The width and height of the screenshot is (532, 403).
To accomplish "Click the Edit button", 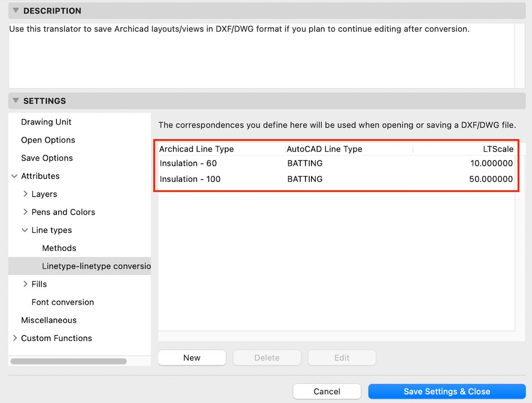I will (x=342, y=358).
